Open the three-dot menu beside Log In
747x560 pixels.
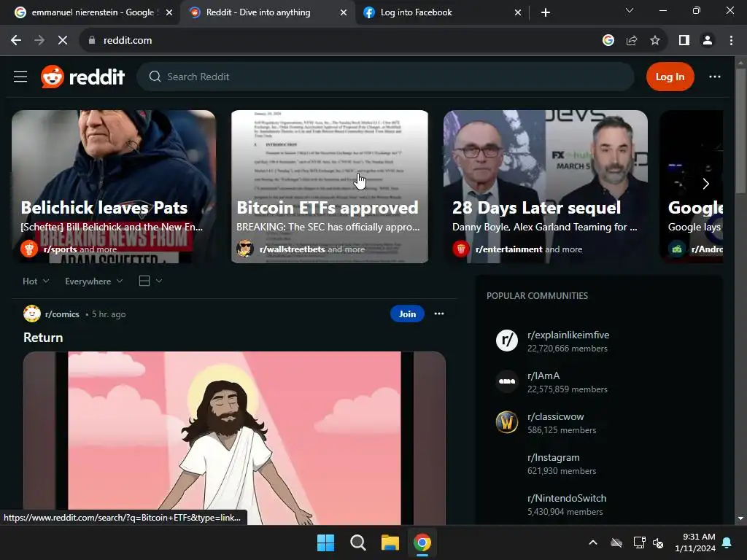[715, 77]
